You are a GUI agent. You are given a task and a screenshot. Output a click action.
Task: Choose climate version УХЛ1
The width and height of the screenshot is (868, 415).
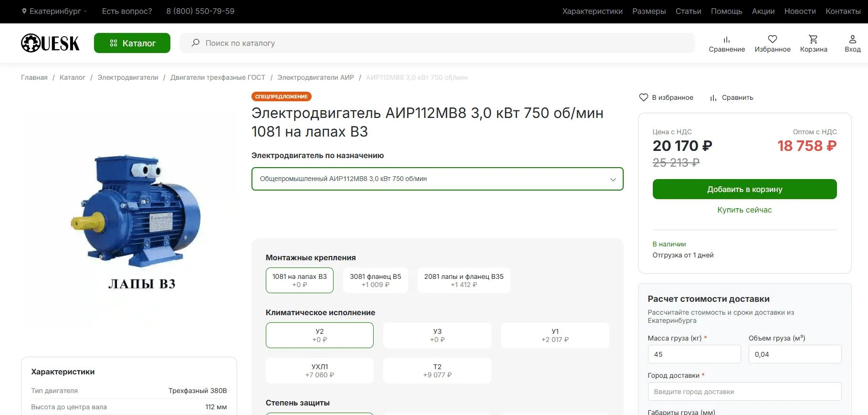coord(319,371)
